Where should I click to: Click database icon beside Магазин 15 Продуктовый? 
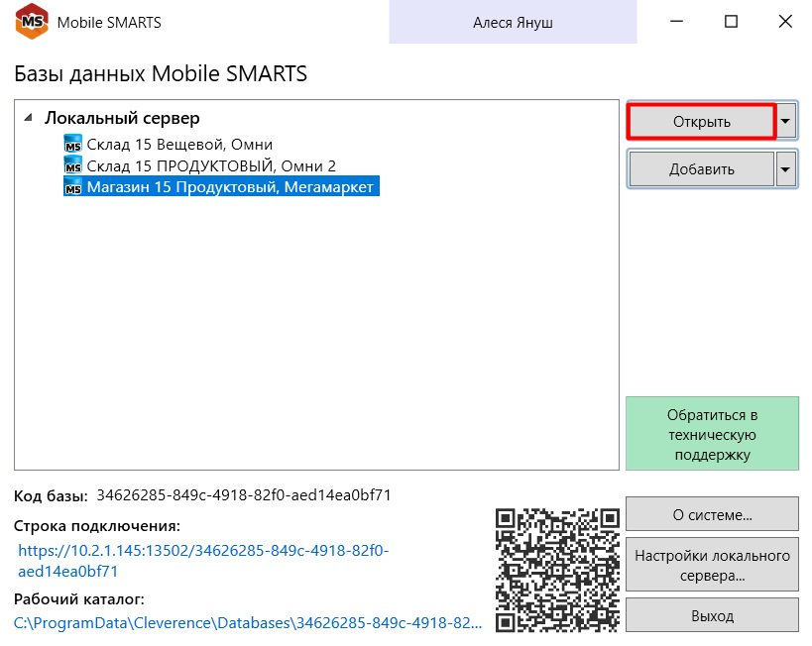tap(72, 186)
